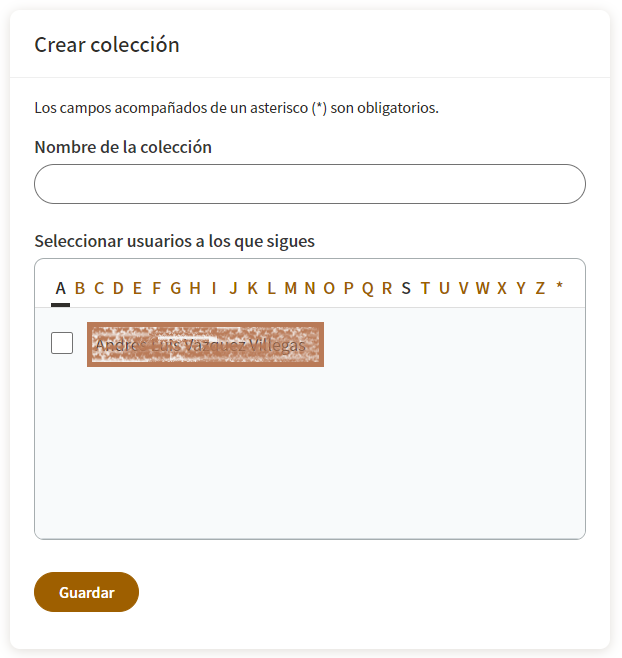Go to the letter P tab

348,288
